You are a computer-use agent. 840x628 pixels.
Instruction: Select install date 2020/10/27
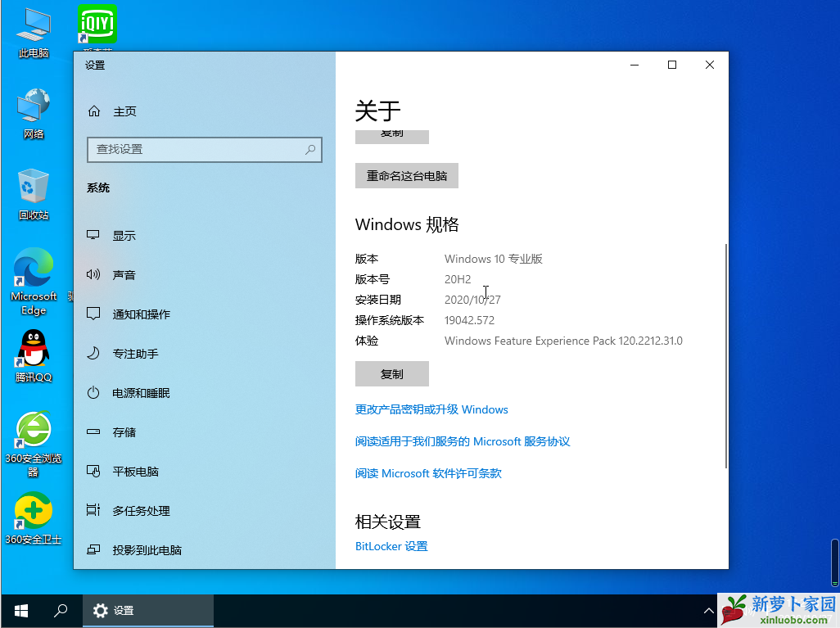tap(472, 300)
